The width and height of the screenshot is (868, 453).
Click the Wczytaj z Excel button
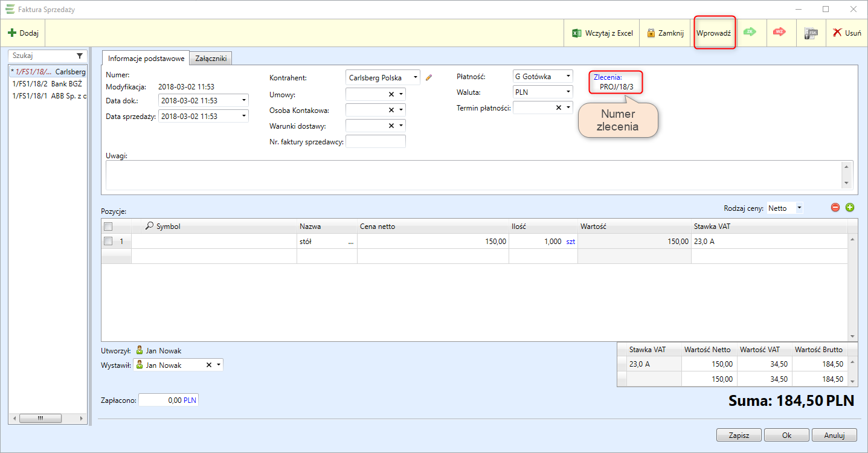pyautogui.click(x=602, y=33)
